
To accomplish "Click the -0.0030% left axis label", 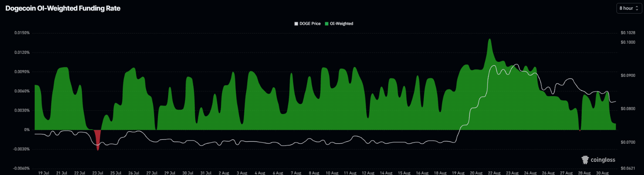I will [x=21, y=149].
